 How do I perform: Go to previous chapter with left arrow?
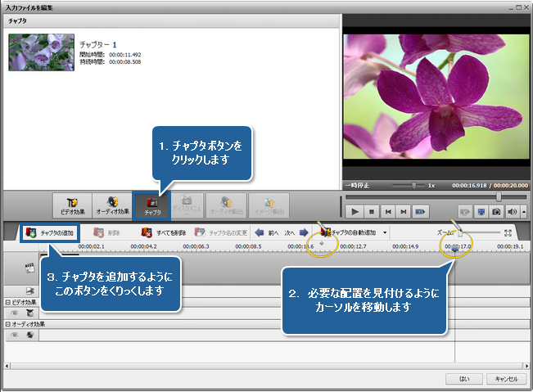tap(260, 232)
